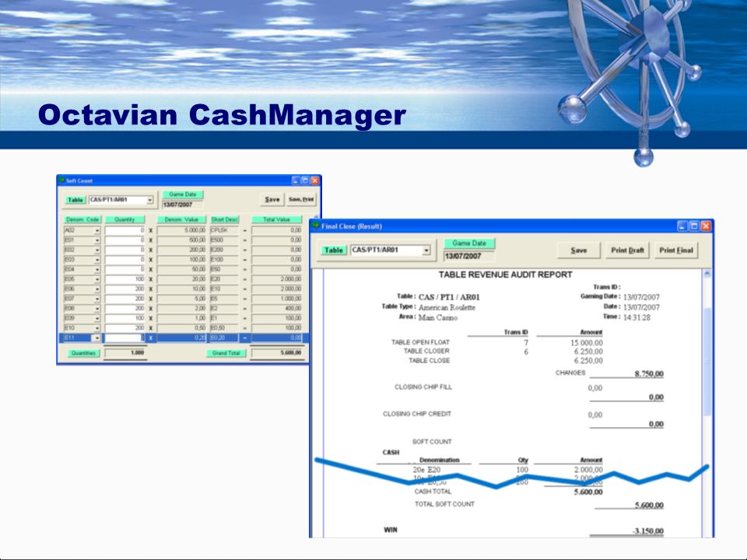Click the CLOSING CHIP FILL label

(423, 387)
